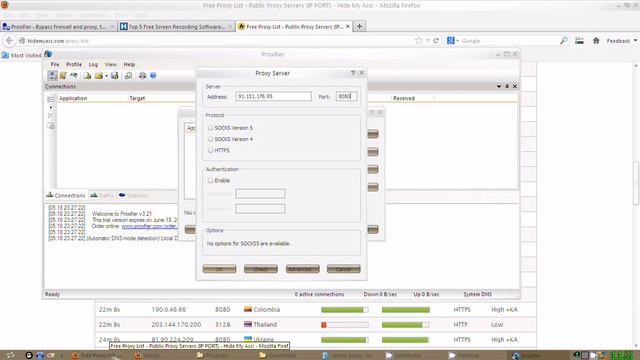Click the Google search engine icon
This screenshot has width=640, height=360.
(451, 40)
